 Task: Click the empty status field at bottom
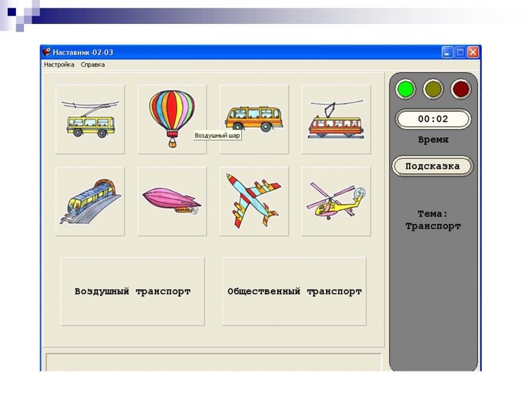214,362
